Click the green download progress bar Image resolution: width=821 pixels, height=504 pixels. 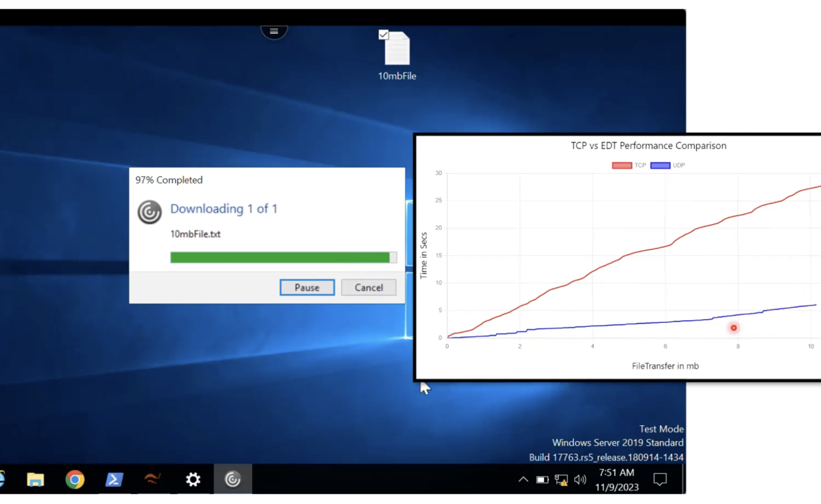point(280,257)
